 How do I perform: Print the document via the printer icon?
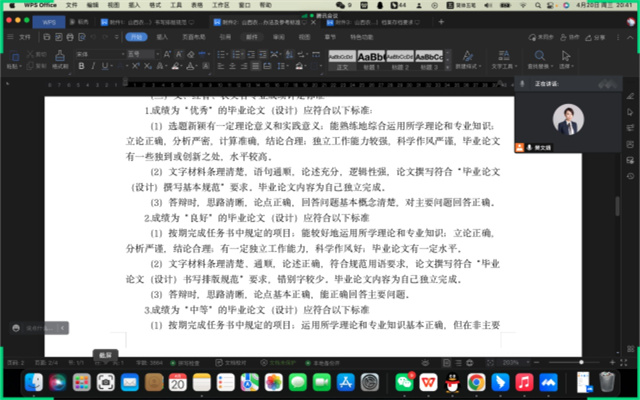point(70,37)
